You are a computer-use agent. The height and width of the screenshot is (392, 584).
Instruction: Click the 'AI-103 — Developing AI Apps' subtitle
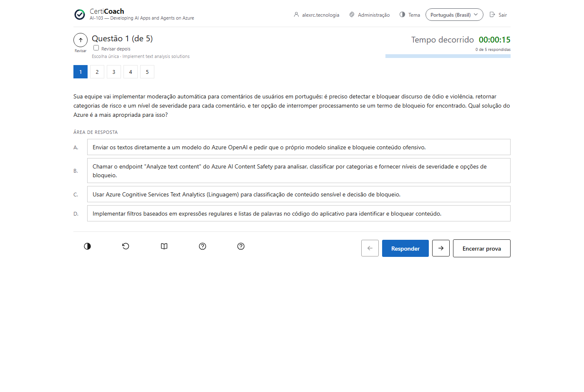tap(142, 18)
